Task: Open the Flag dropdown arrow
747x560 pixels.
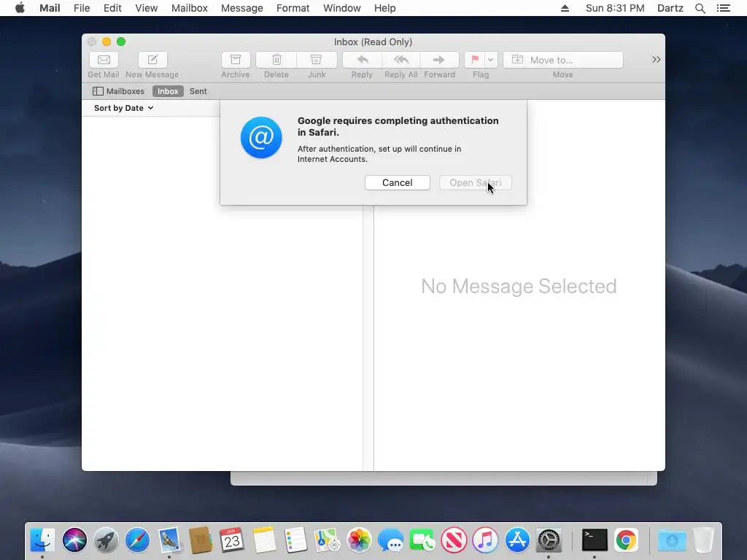Action: coord(491,60)
